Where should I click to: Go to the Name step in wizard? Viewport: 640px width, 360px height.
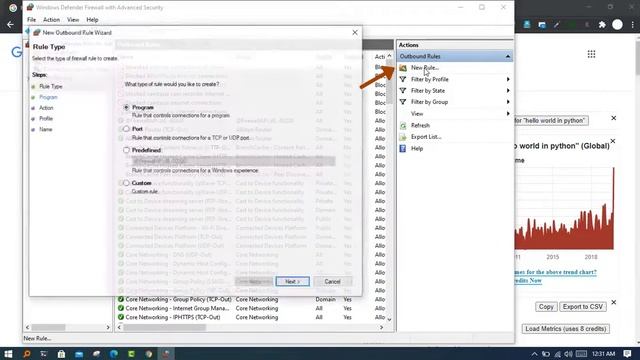point(46,129)
